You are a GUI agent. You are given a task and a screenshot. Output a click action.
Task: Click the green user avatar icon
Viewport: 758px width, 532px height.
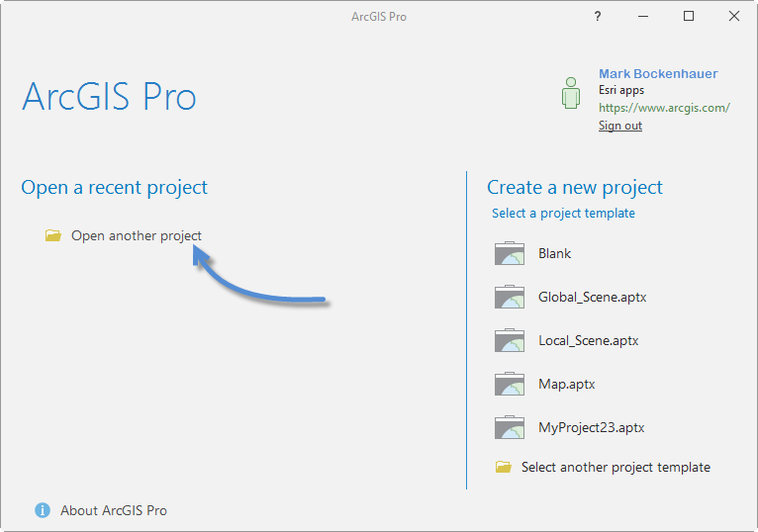tap(570, 93)
